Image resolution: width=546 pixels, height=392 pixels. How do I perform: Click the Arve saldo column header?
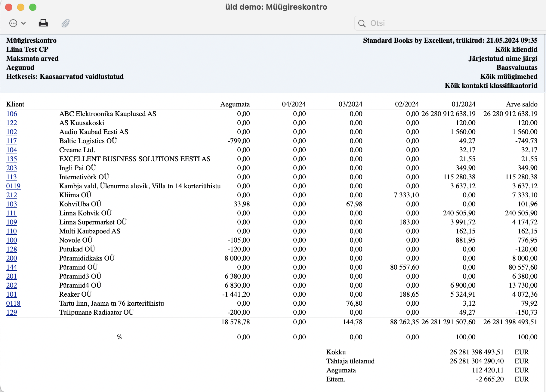tap(522, 104)
